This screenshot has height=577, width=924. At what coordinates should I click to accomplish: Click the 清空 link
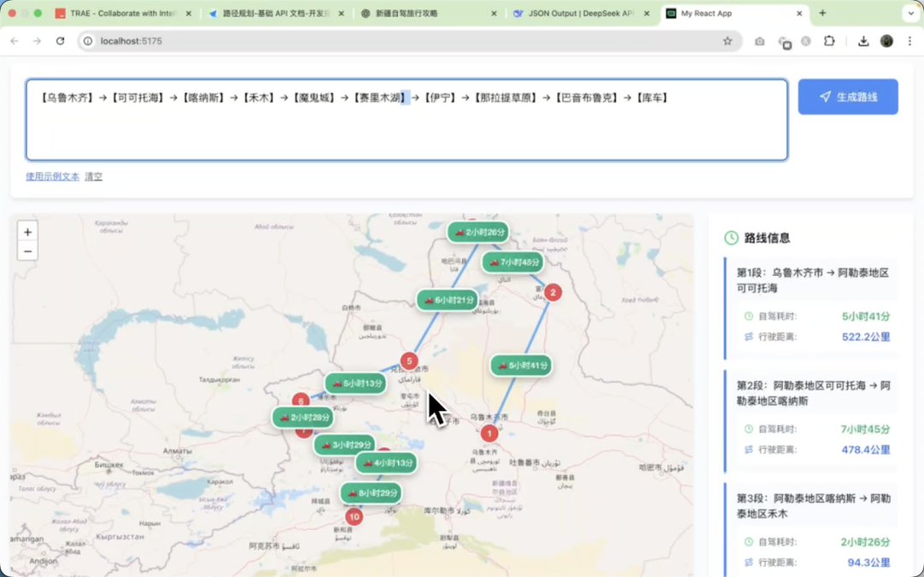pos(93,176)
